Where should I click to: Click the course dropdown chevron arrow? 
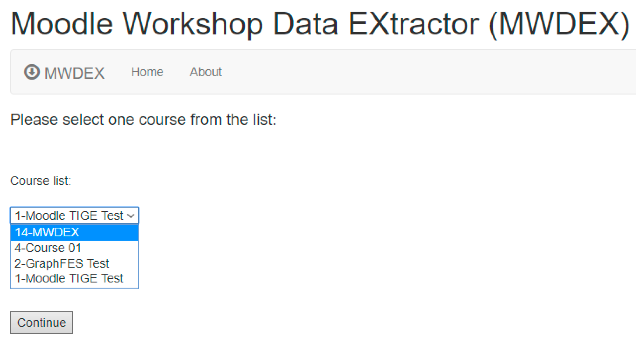click(131, 216)
